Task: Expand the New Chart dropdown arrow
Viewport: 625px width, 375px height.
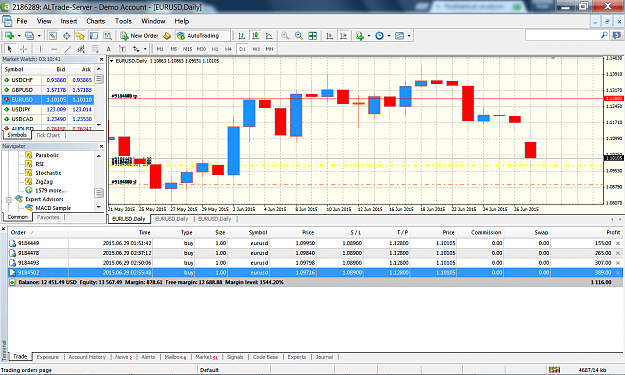Action: coord(19,36)
